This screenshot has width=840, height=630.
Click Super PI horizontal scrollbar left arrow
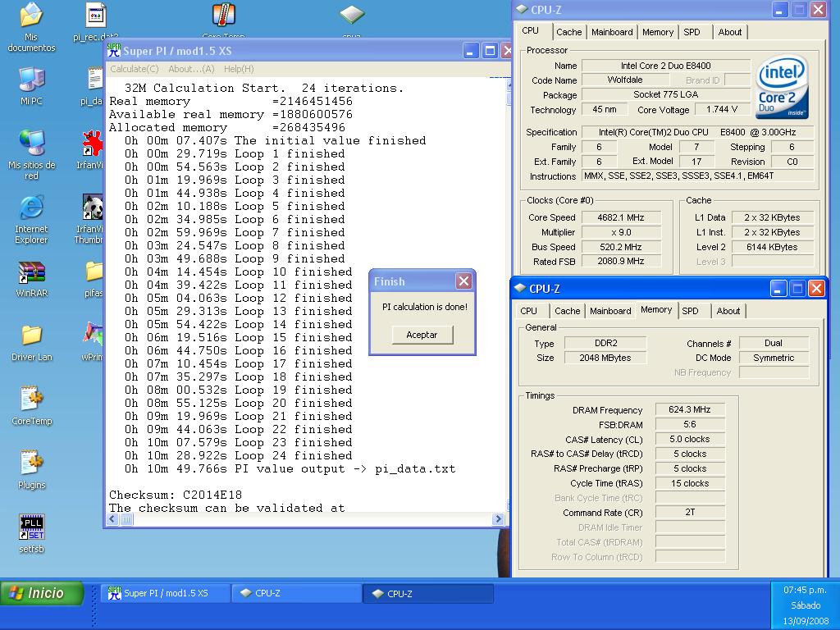[x=112, y=519]
